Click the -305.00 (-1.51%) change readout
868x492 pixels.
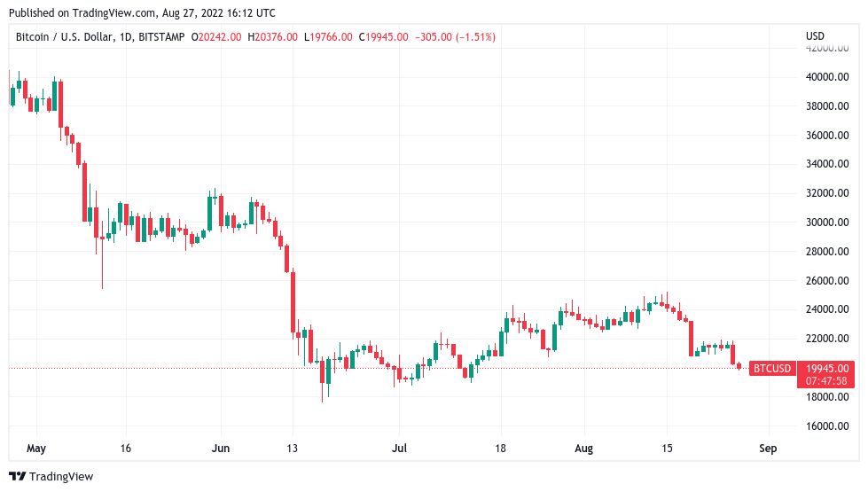[455, 37]
